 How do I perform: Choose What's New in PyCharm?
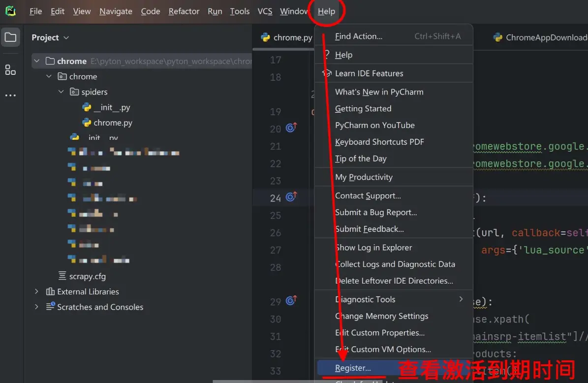(x=394, y=92)
